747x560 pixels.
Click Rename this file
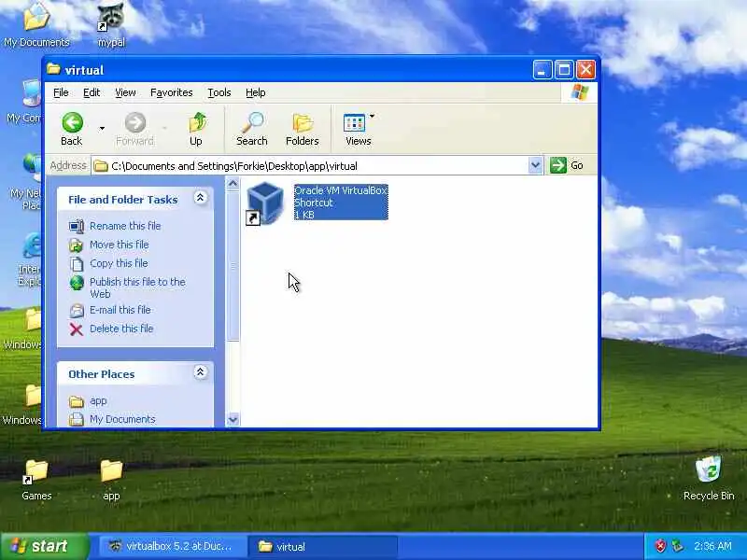125,226
